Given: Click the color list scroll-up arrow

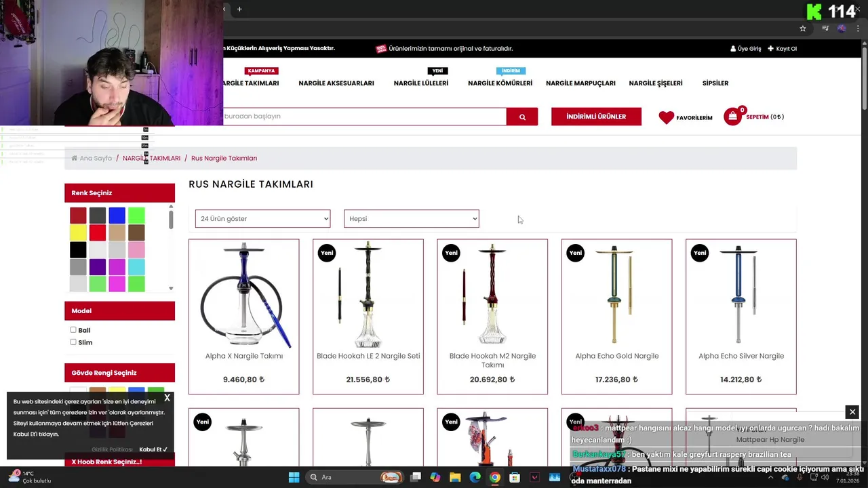Looking at the screenshot, I should (171, 207).
